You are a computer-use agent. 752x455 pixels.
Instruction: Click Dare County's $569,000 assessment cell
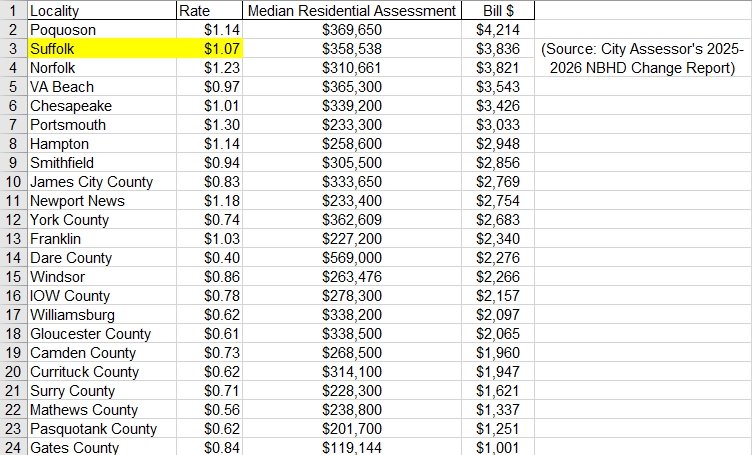[x=351, y=258]
